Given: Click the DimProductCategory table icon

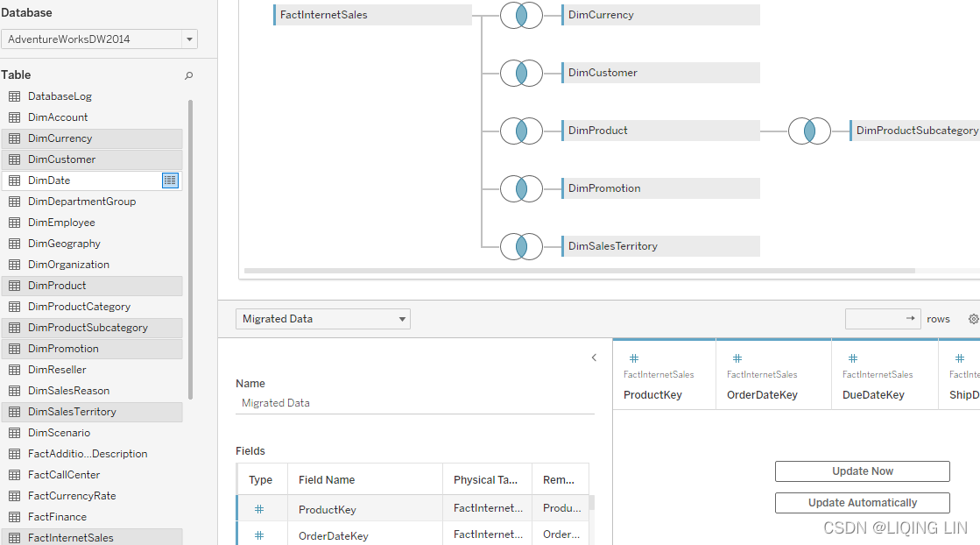Looking at the screenshot, I should pos(14,307).
